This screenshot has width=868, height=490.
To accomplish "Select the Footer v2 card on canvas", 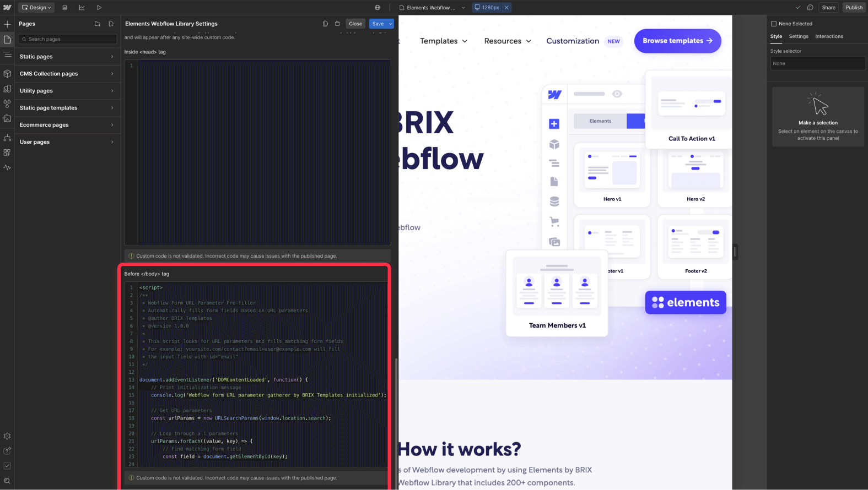I will (x=696, y=247).
